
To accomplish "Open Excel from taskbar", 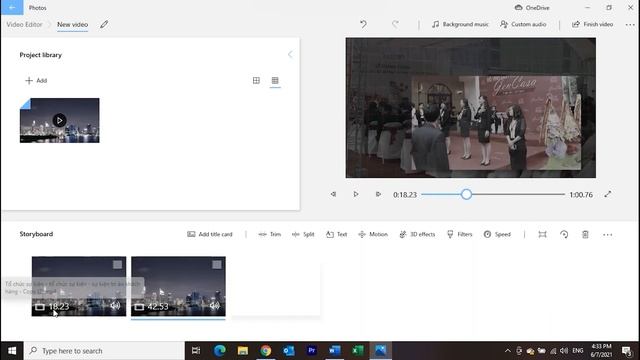I will point(358,351).
